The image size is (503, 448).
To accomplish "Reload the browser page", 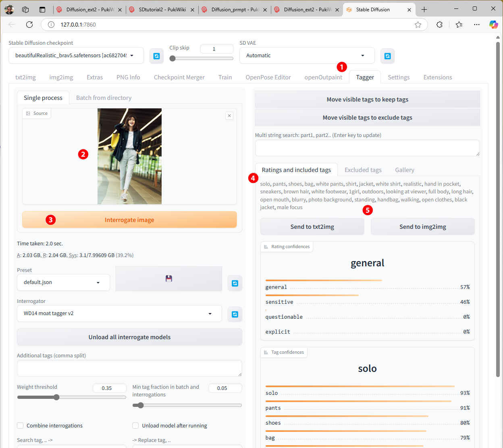I will pos(29,25).
